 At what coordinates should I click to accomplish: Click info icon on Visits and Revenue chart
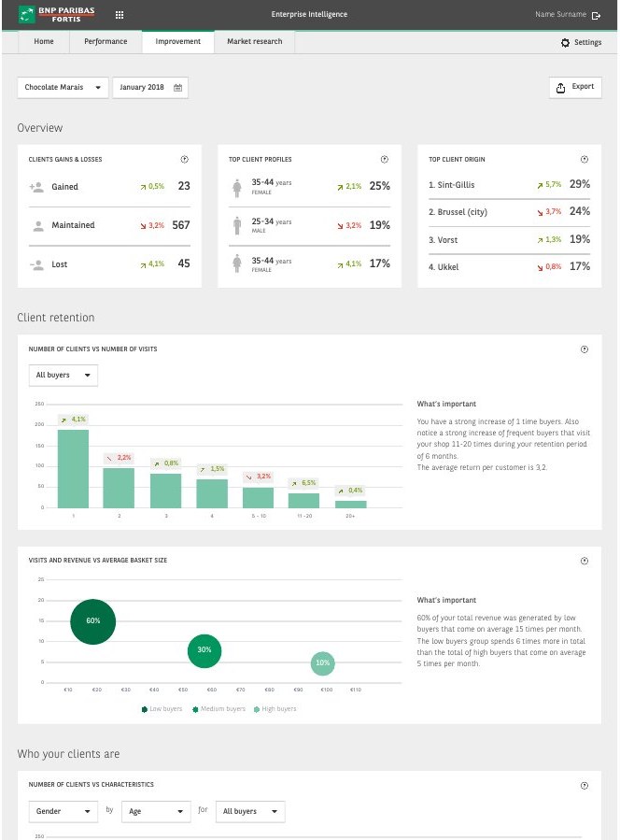point(585,561)
